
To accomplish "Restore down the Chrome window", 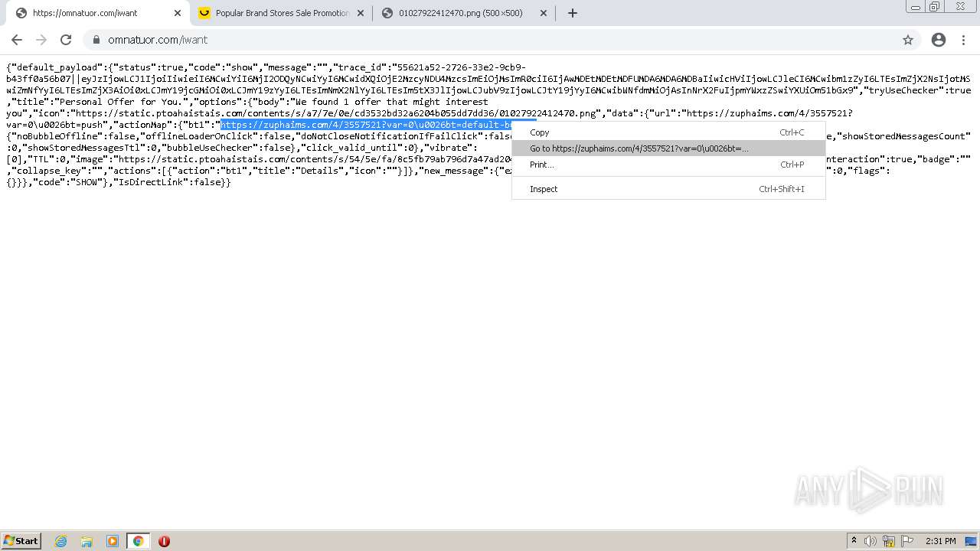I will (935, 7).
